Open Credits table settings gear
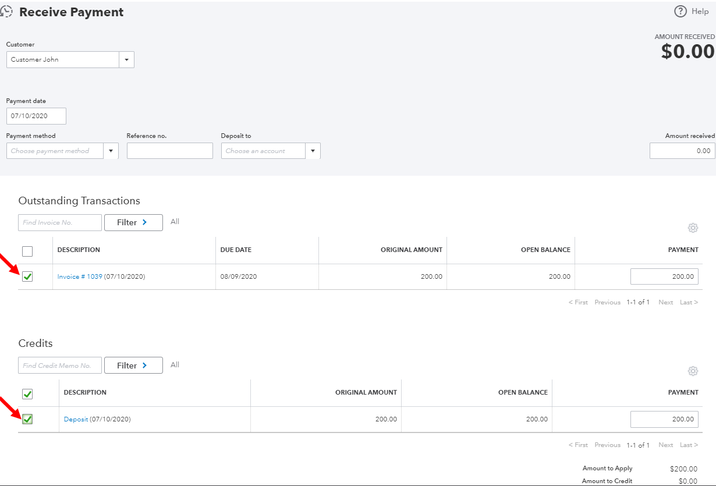 (693, 371)
